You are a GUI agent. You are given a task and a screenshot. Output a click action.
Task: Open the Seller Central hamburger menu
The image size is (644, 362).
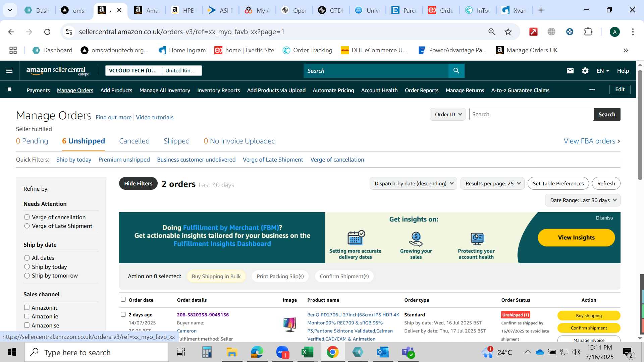pyautogui.click(x=9, y=71)
